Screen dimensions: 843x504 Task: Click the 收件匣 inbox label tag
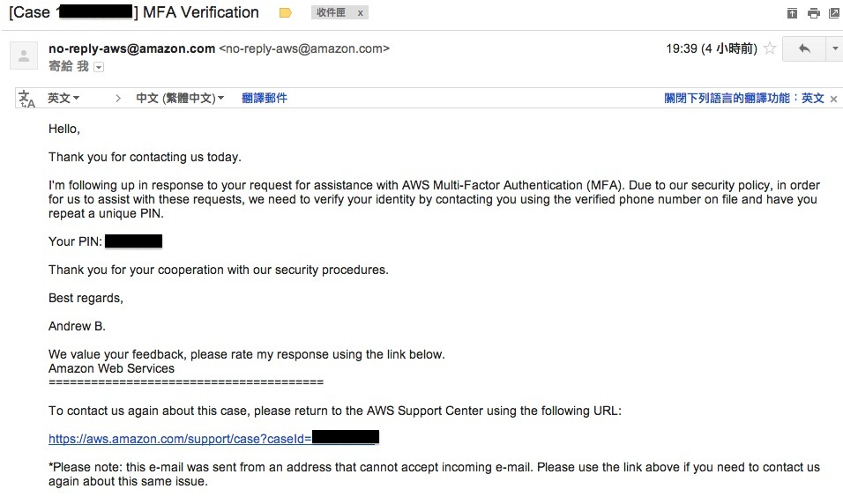(x=331, y=12)
